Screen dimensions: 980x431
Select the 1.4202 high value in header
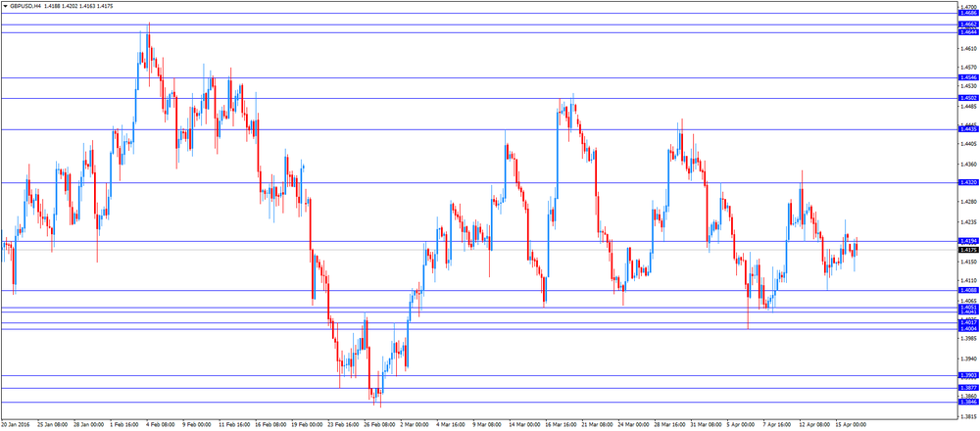click(x=70, y=6)
